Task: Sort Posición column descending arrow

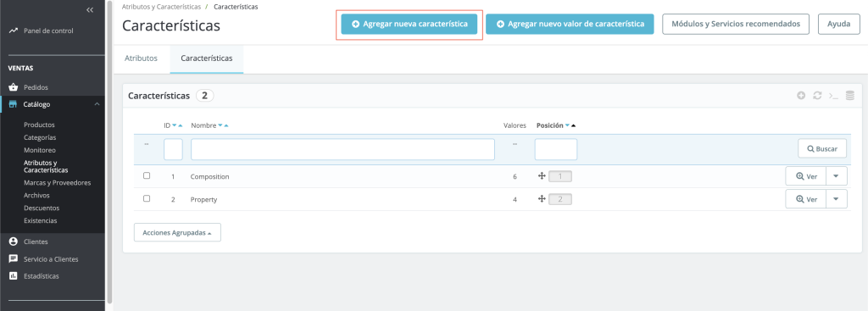Action: coord(567,125)
